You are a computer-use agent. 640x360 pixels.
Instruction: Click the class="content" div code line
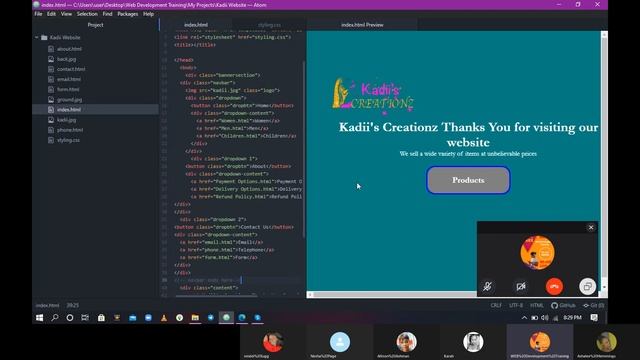point(209,288)
